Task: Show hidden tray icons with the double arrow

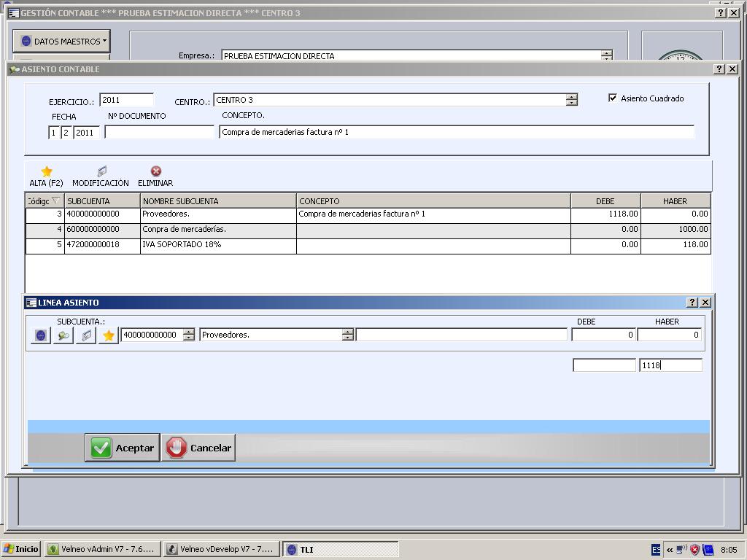Action: tap(670, 550)
